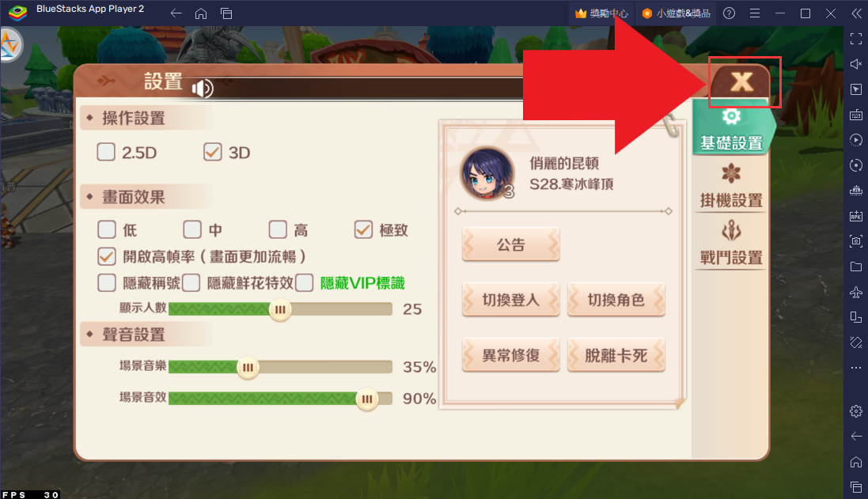Viewport: 868px width, 499px height.
Task: Open the help question mark icon
Action: (729, 13)
